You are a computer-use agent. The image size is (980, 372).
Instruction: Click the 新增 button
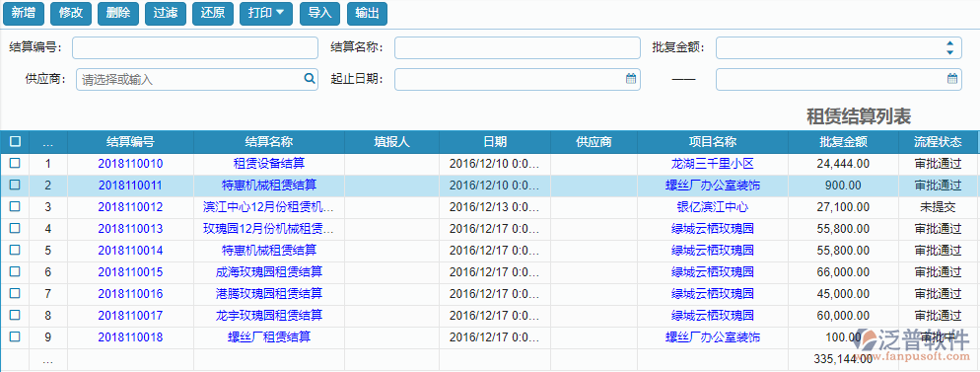click(x=24, y=14)
